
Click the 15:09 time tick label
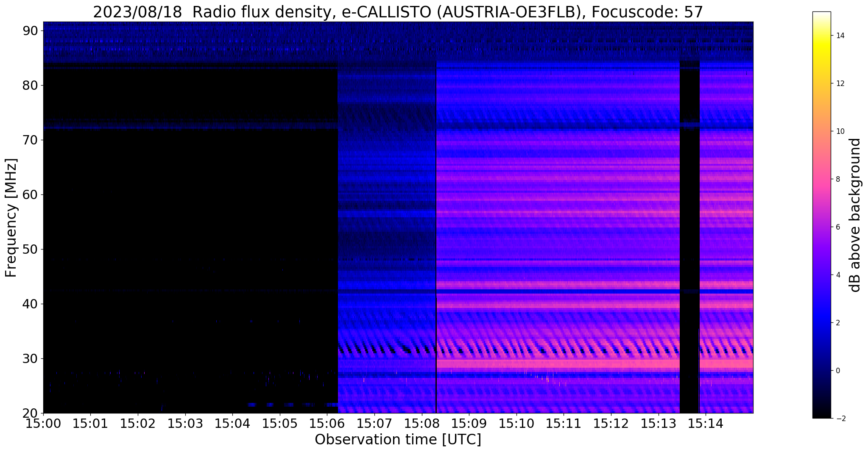tap(469, 423)
